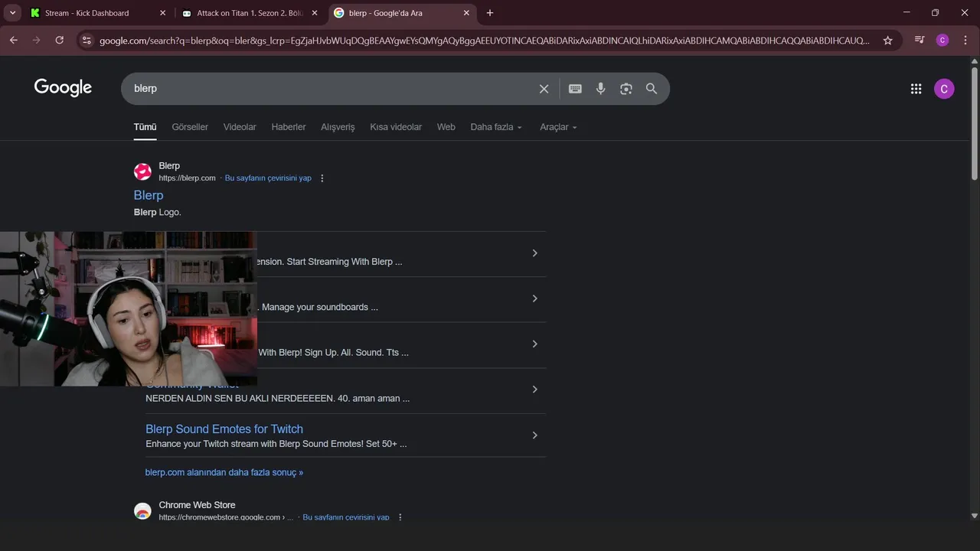The width and height of the screenshot is (980, 551).
Task: View site information icon in address bar
Action: coord(87,41)
